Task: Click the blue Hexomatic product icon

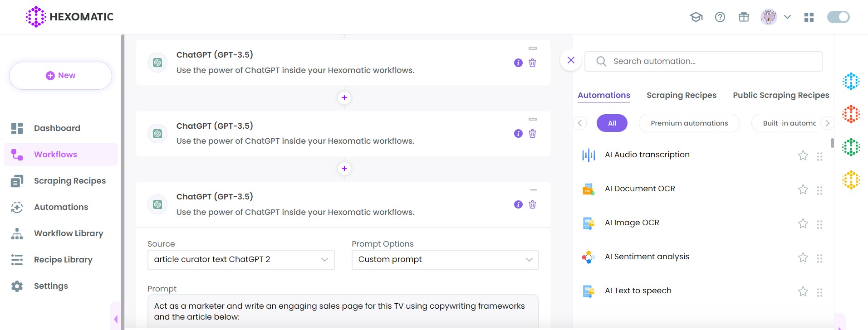Action: click(x=851, y=81)
